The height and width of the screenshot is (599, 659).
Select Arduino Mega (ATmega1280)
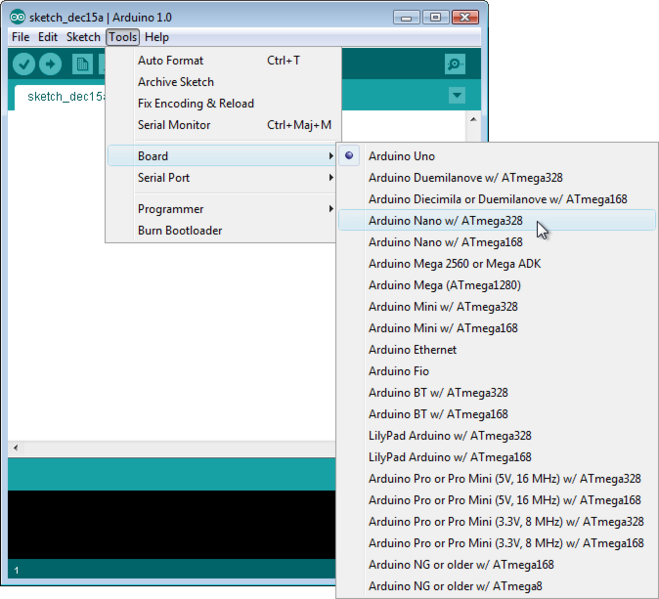pyautogui.click(x=497, y=285)
